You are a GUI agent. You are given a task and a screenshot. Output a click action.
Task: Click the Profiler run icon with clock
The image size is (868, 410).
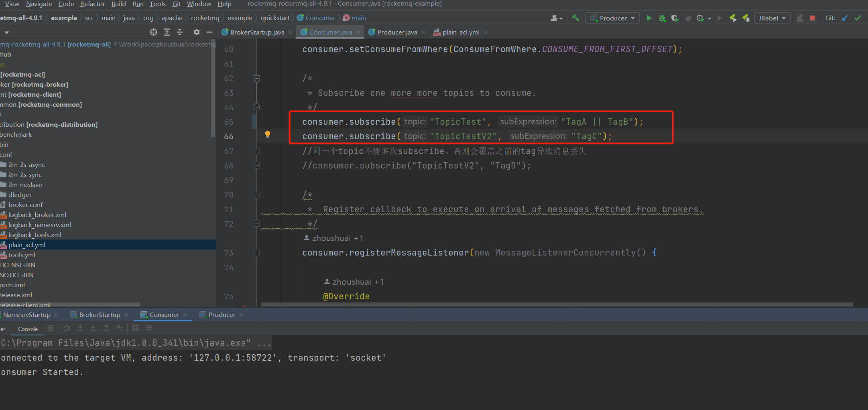700,18
